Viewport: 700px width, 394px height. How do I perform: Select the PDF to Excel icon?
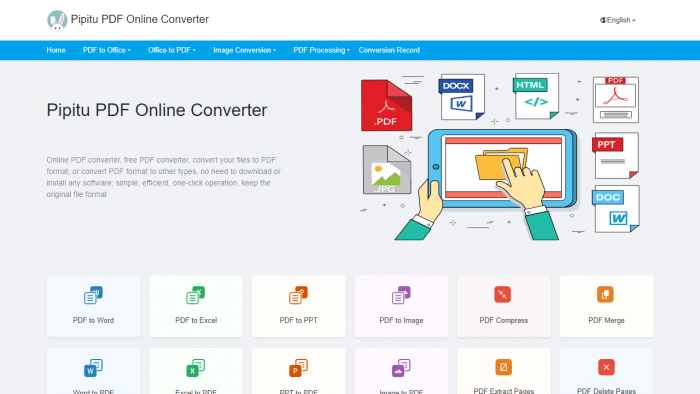coord(196,295)
